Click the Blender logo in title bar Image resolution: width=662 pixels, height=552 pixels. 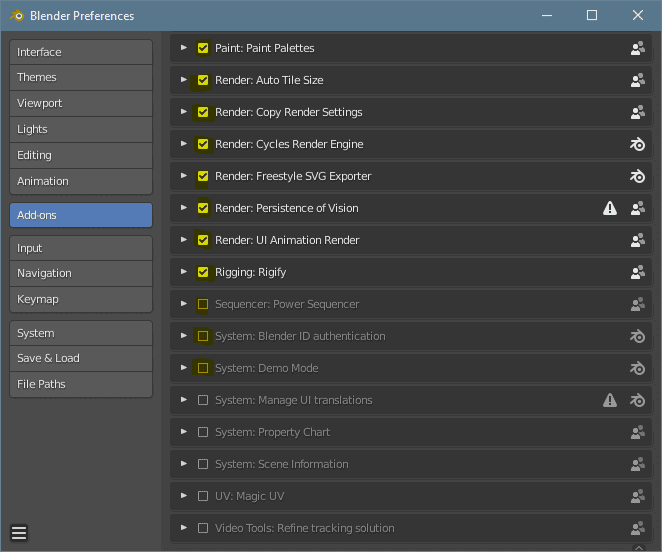[x=17, y=16]
